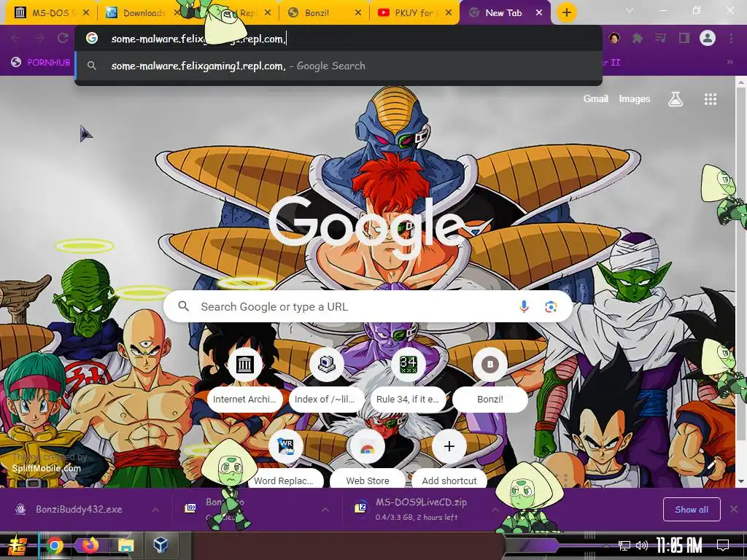Click the Chrome taskbar icon

pos(54,545)
